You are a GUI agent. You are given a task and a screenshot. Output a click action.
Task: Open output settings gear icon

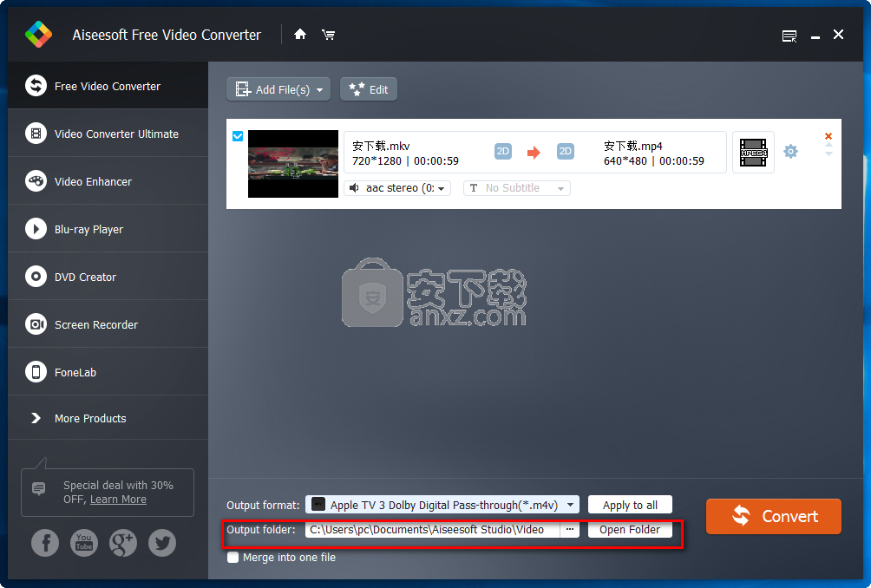point(790,151)
